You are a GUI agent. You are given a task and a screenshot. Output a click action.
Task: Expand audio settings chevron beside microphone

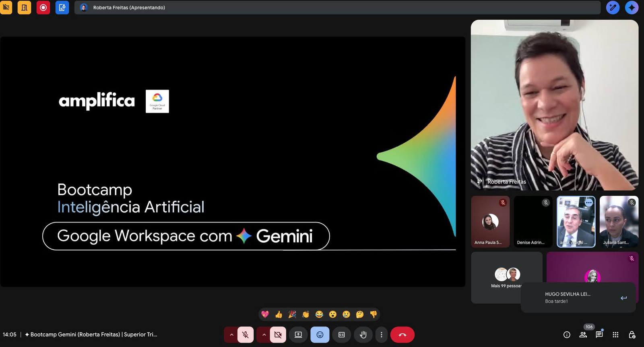click(x=231, y=335)
